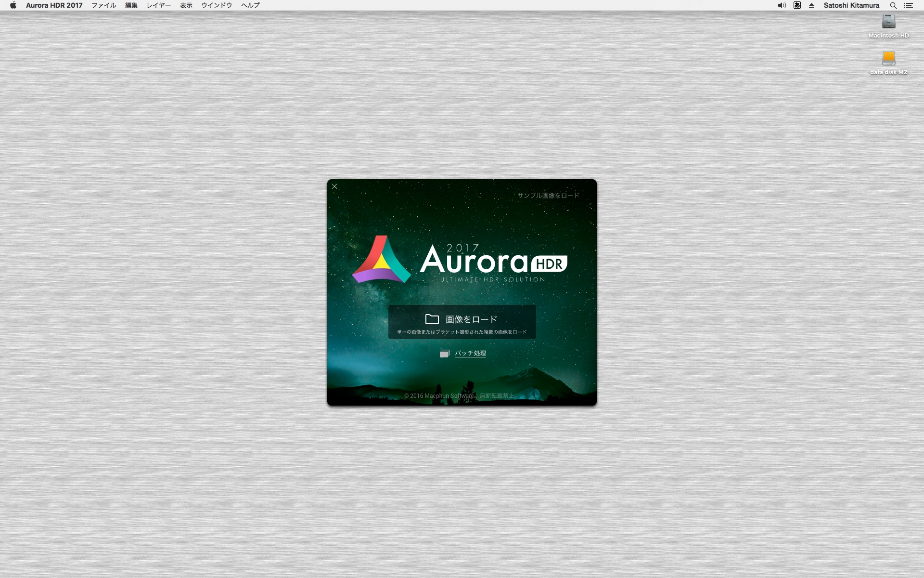Open the Macintosh HD drive icon
The height and width of the screenshot is (578, 924).
(888, 22)
